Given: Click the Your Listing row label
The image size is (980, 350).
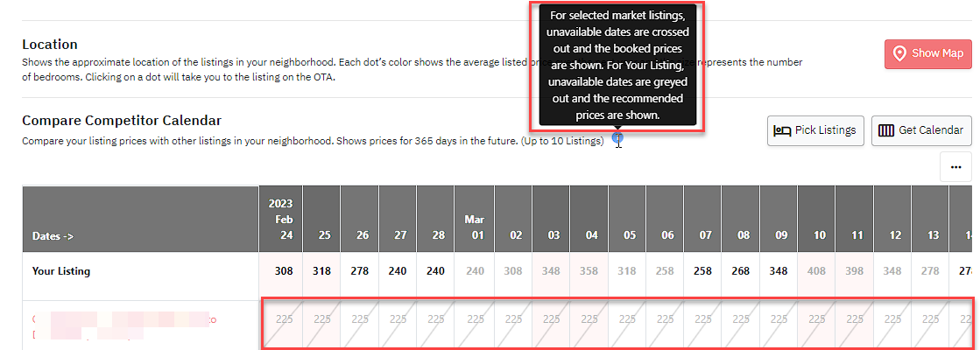Looking at the screenshot, I should point(61,271).
